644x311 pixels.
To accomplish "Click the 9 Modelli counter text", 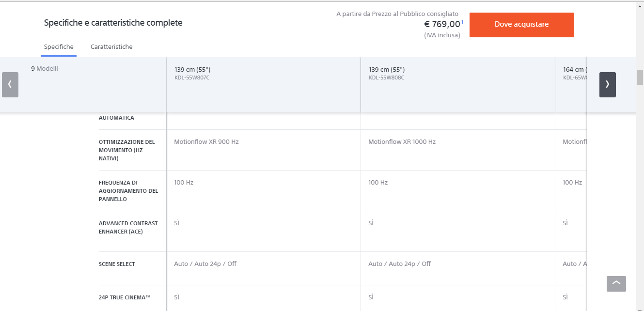I will click(x=45, y=69).
